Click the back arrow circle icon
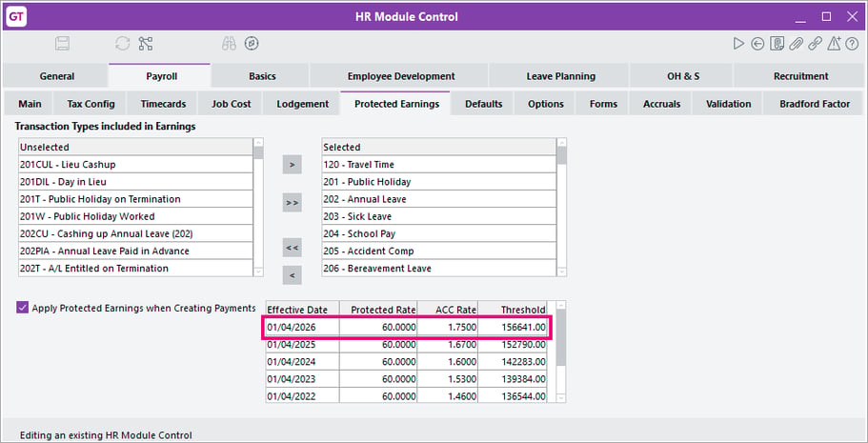868x443 pixels. pos(757,44)
